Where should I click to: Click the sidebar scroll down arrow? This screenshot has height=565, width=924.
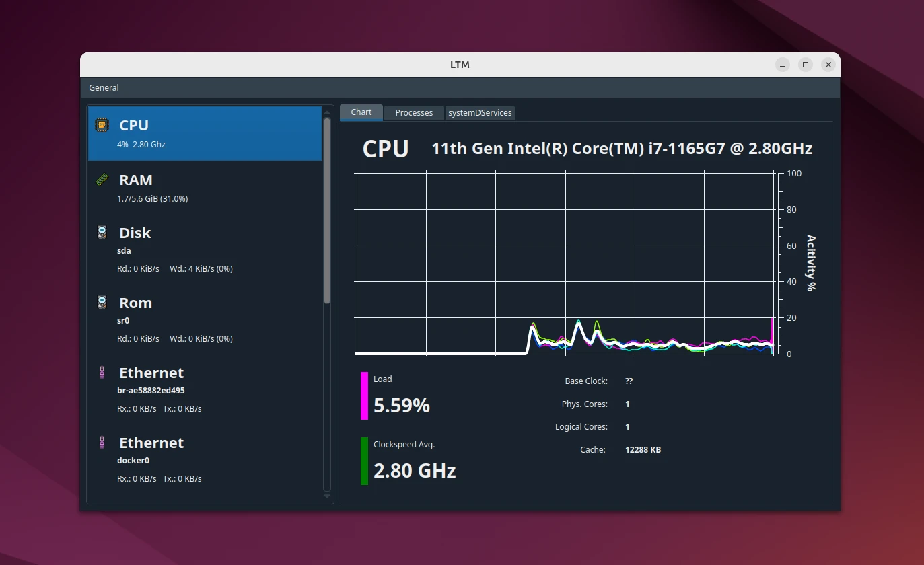tap(328, 496)
